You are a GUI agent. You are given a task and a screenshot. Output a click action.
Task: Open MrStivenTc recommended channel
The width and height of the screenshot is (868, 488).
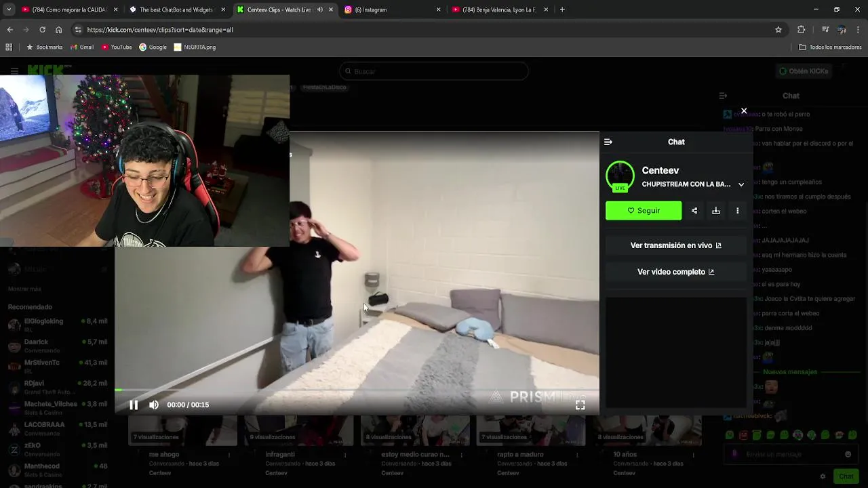pyautogui.click(x=58, y=366)
